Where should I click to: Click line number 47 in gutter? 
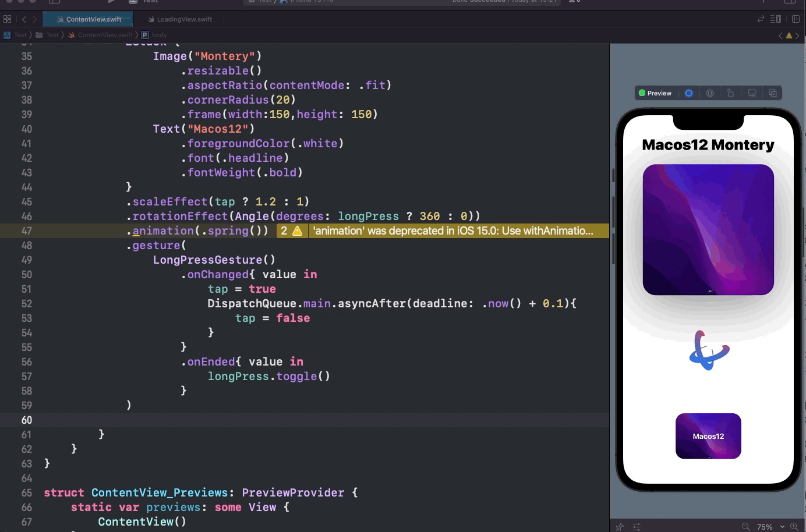coord(27,231)
